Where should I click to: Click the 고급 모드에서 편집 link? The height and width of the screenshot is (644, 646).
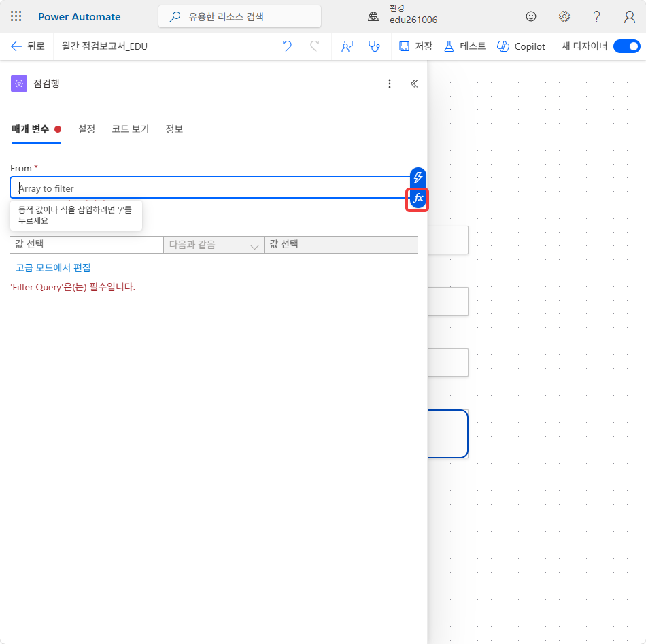point(53,268)
